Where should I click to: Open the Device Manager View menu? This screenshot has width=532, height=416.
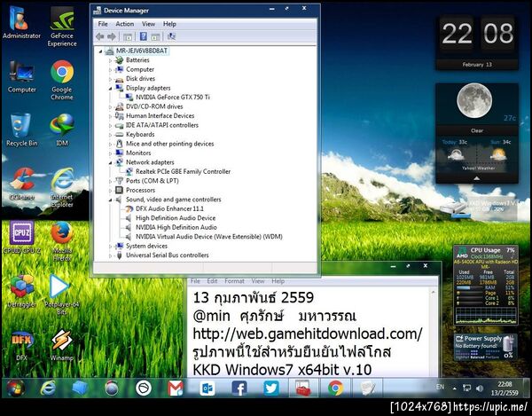[148, 24]
